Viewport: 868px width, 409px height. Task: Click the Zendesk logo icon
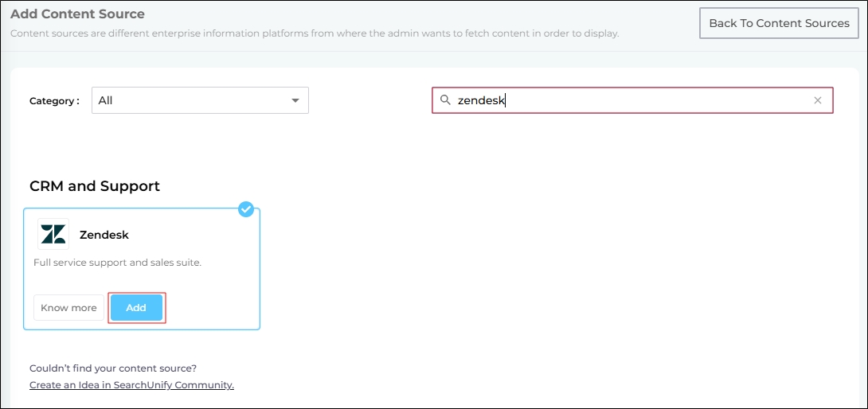point(53,234)
